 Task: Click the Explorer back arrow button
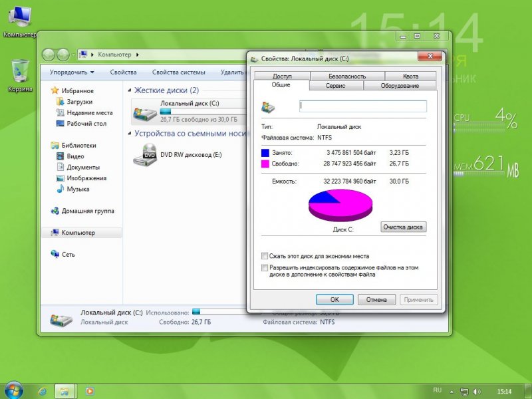(x=49, y=55)
